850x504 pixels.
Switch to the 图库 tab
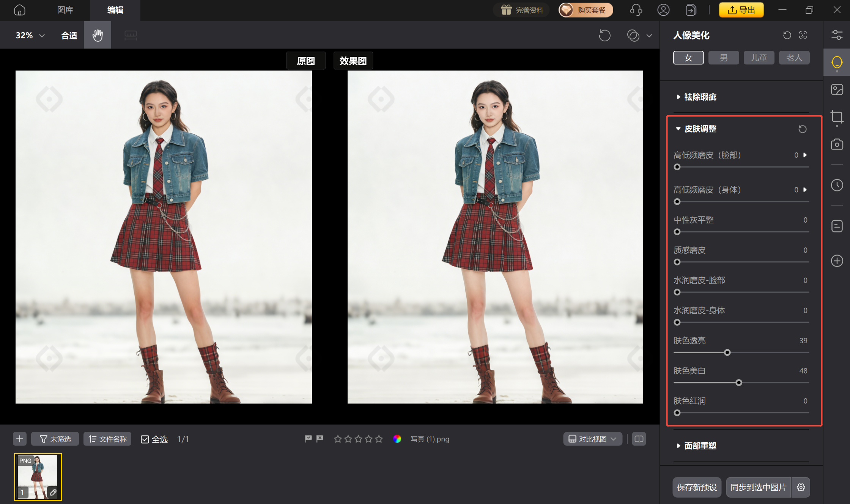click(x=65, y=10)
